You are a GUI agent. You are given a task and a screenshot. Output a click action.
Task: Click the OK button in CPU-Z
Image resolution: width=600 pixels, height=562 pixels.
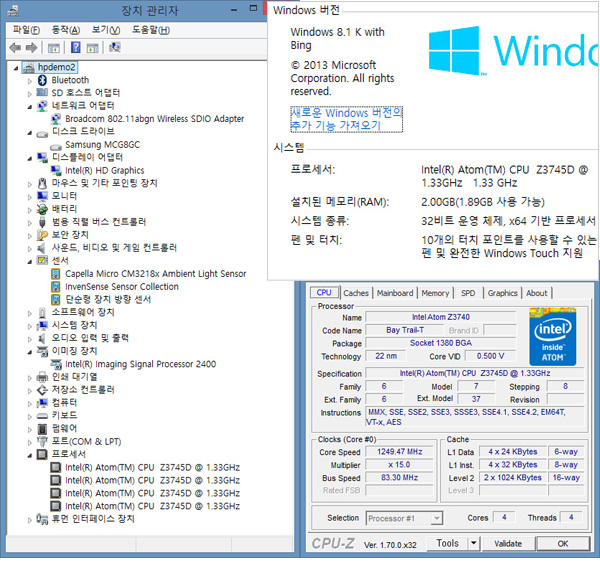tap(562, 544)
